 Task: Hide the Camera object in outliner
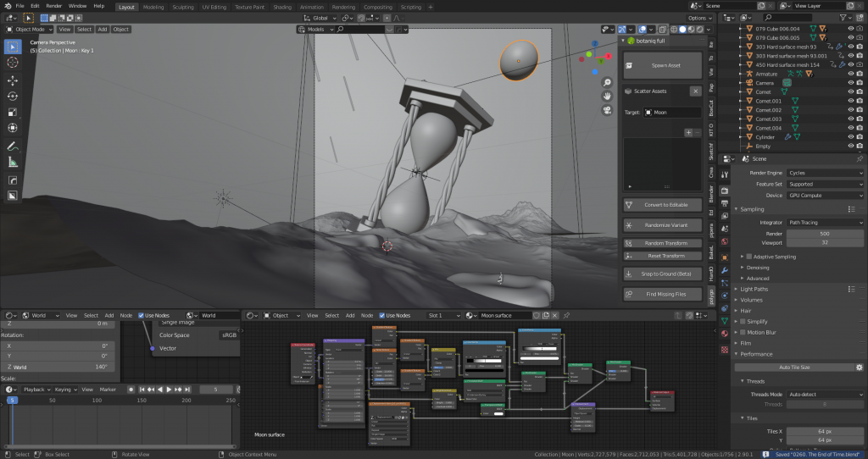pyautogui.click(x=850, y=83)
